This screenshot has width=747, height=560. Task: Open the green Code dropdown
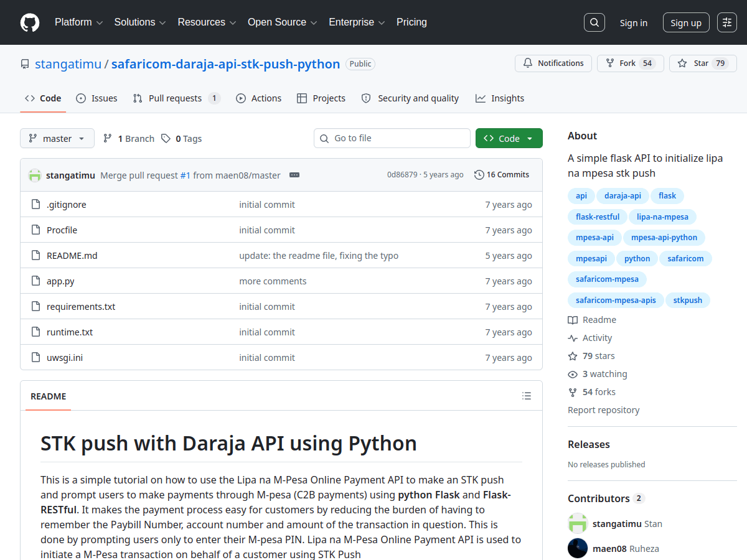coord(509,138)
